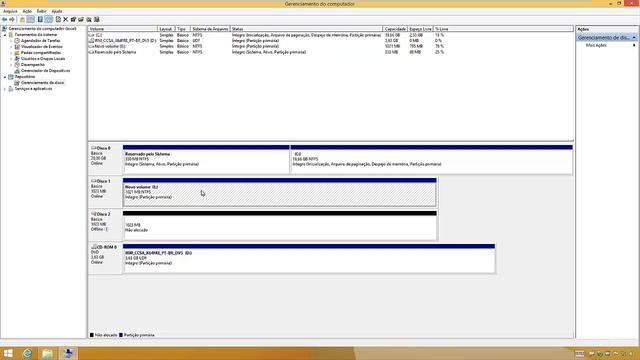Viewport: 640px width, 360px height.
Task: Expand the Serviços e aplicativos node
Action: [x=5, y=89]
